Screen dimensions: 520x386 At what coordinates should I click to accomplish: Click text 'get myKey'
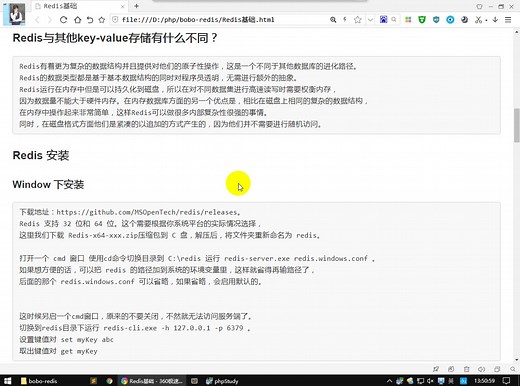point(79,351)
